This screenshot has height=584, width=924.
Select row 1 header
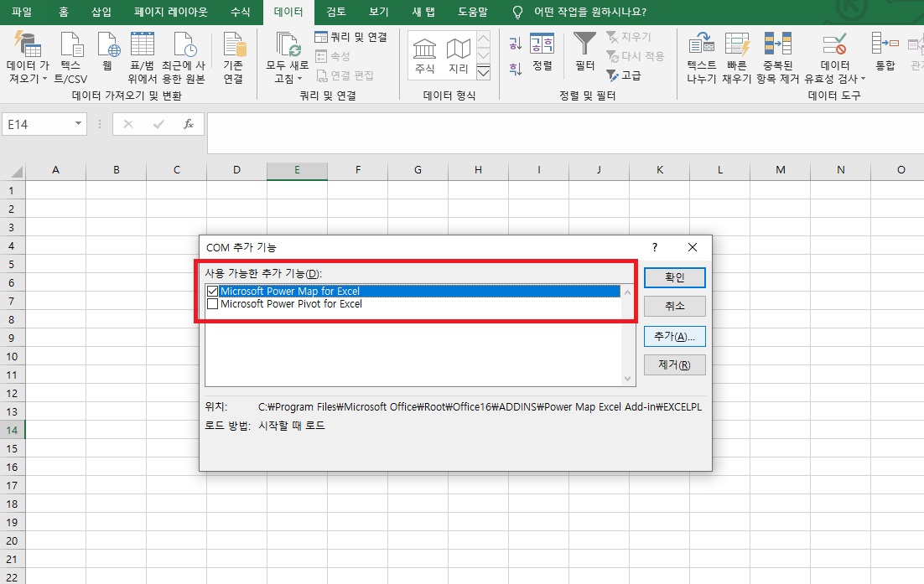pos(12,191)
